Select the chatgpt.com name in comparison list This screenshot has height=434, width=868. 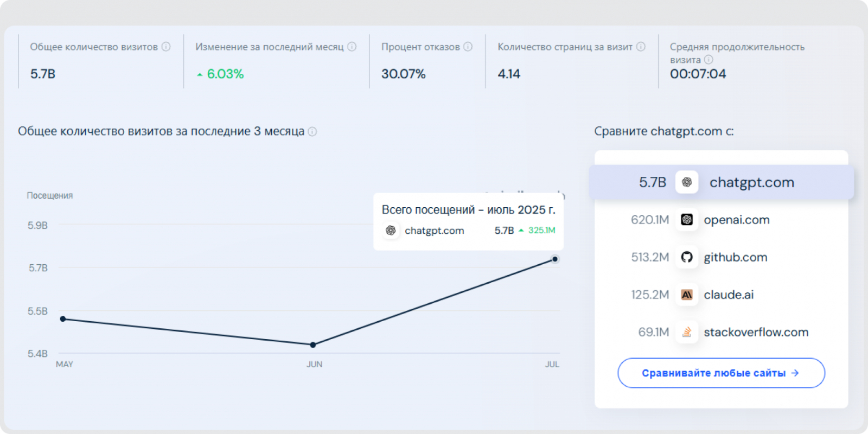tap(752, 182)
